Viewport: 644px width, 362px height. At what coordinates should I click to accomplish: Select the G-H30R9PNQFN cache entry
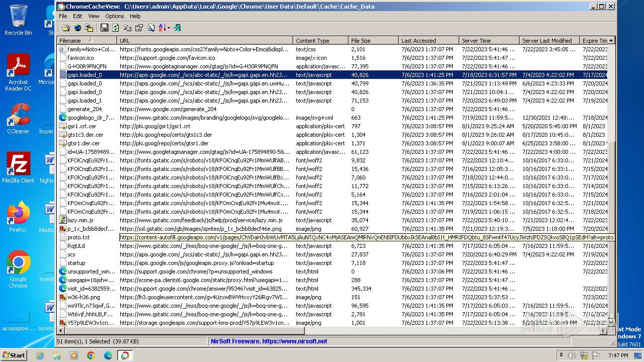pyautogui.click(x=333, y=66)
